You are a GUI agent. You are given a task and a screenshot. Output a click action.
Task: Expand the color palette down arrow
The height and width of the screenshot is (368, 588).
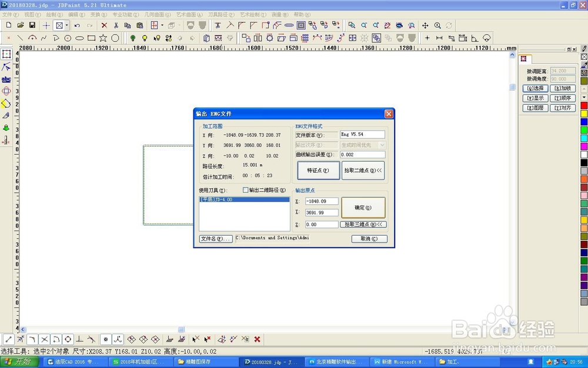[584, 97]
